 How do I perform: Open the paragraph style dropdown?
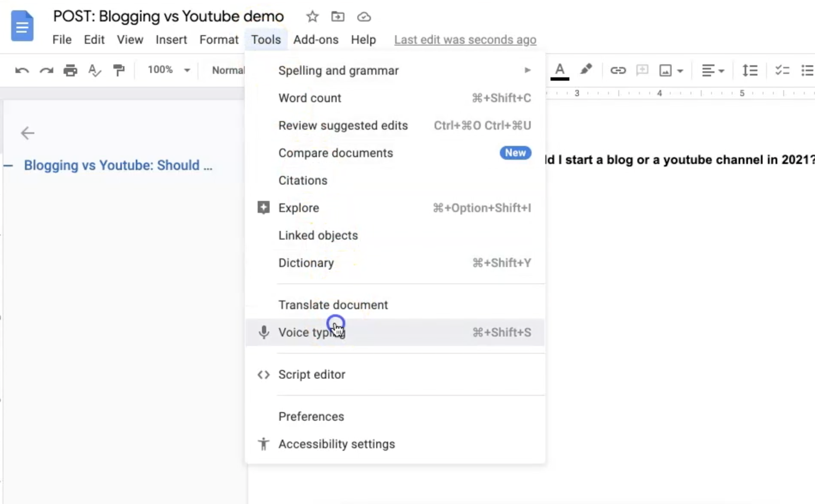click(x=228, y=70)
